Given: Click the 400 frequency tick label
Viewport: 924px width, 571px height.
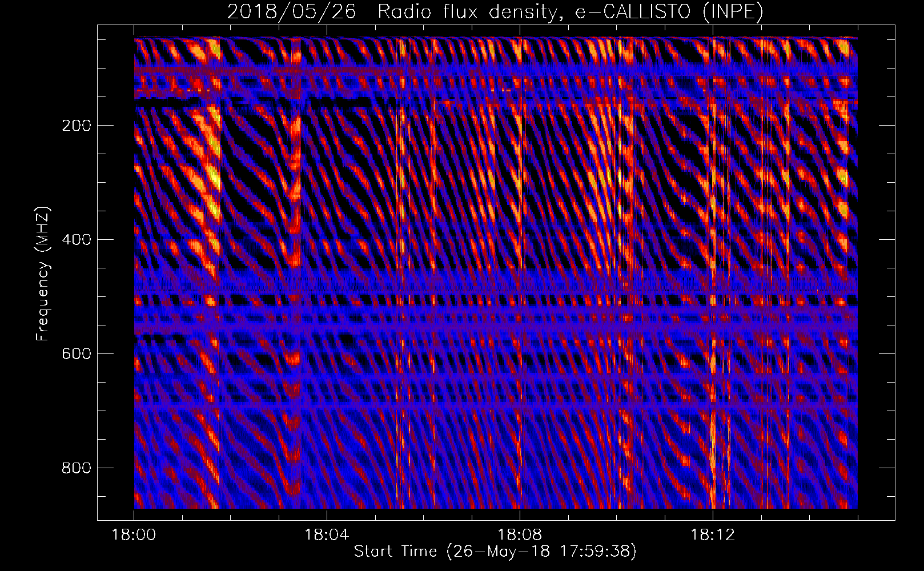Looking at the screenshot, I should tap(77, 240).
